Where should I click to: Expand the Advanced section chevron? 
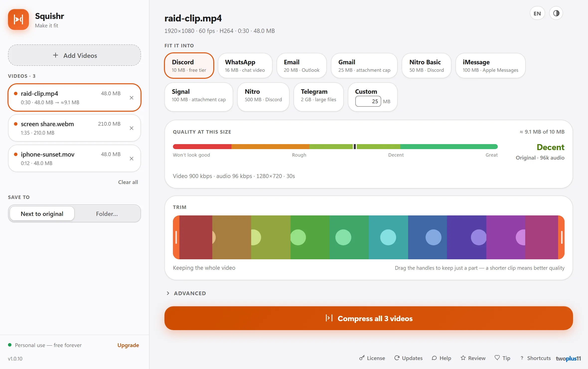(168, 293)
